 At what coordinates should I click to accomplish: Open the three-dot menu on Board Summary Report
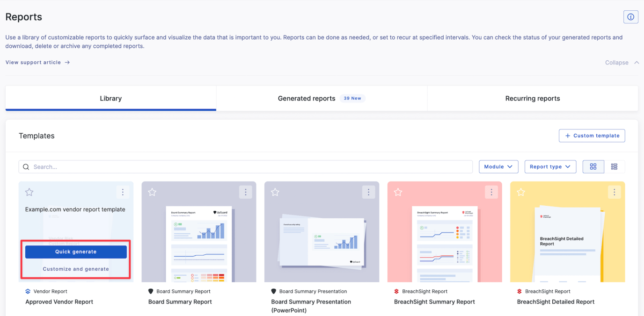(245, 192)
